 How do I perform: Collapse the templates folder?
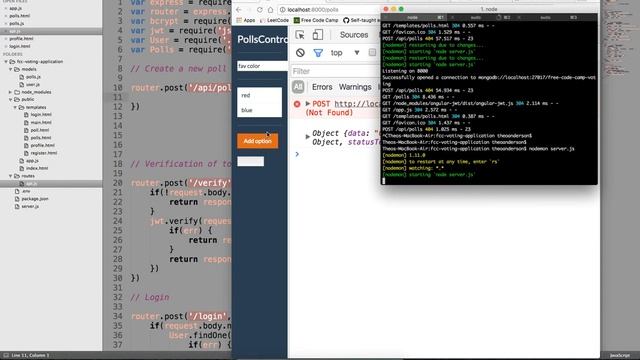click(x=15, y=107)
